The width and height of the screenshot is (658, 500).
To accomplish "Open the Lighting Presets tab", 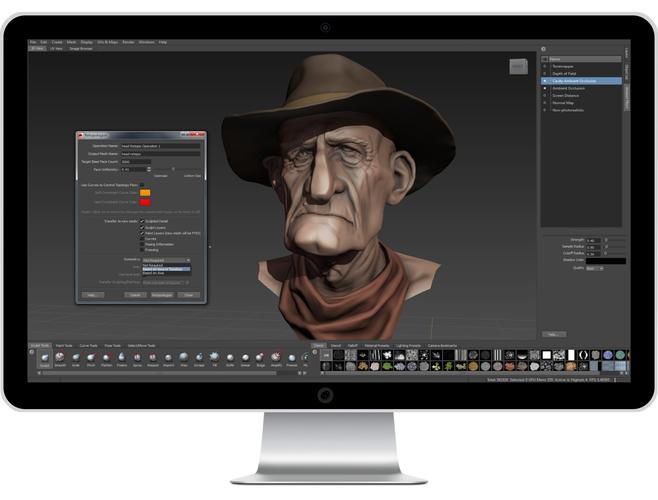I will coord(408,346).
